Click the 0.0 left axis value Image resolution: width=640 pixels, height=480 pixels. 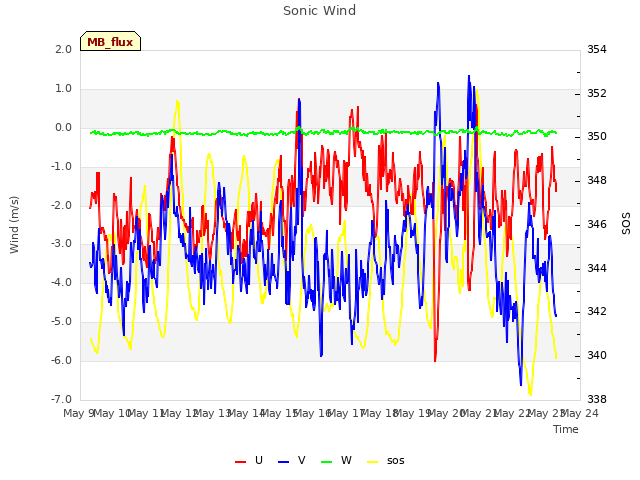pyautogui.click(x=63, y=128)
